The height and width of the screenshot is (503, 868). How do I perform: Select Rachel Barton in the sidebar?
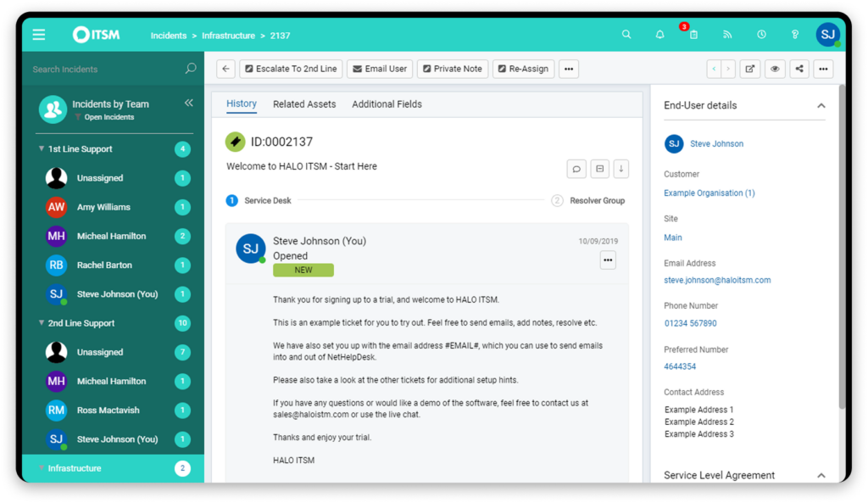(x=113, y=265)
